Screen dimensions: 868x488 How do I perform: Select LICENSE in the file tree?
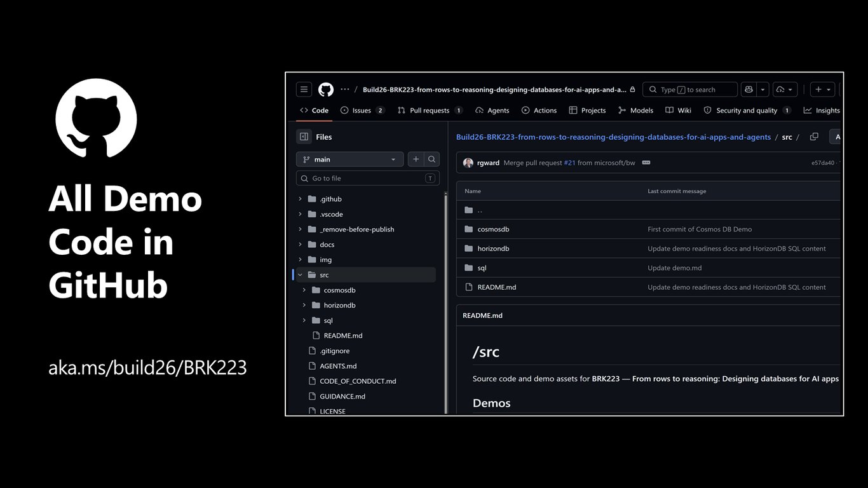pyautogui.click(x=332, y=411)
